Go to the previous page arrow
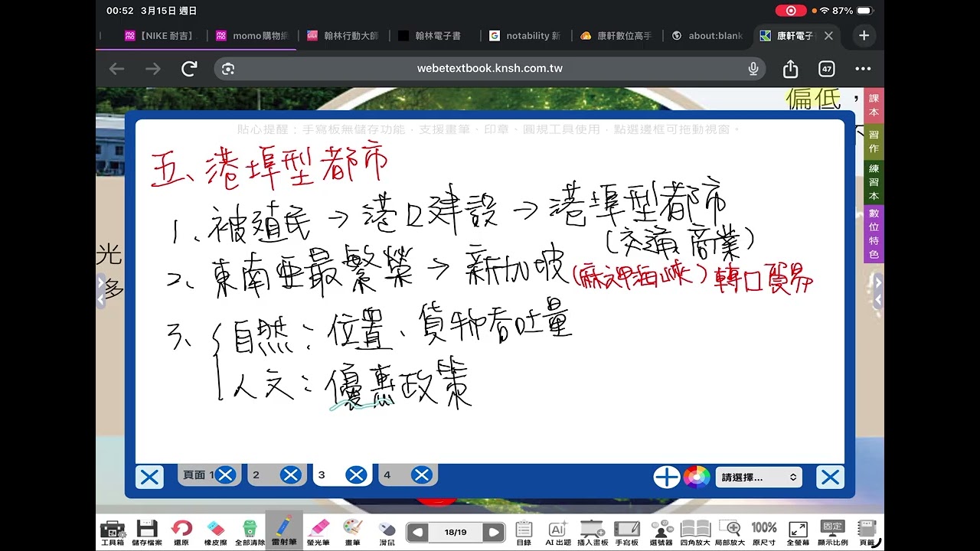980x551 pixels. pos(417,532)
